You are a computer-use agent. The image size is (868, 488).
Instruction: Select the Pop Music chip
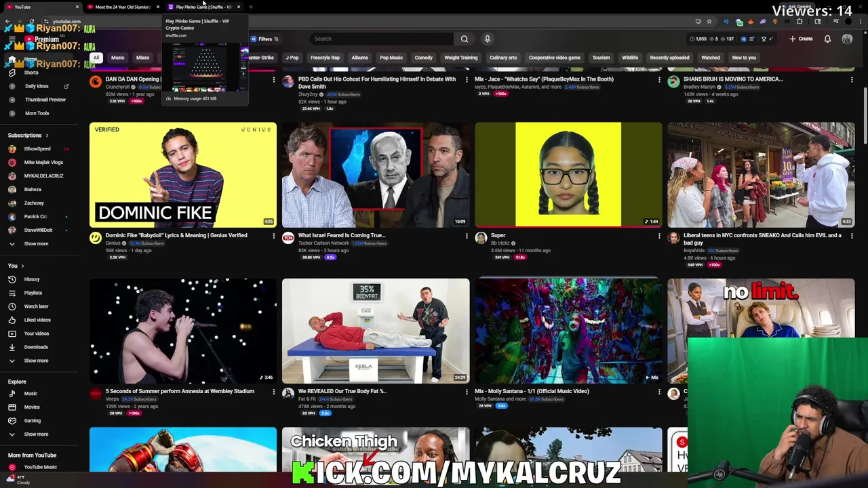391,58
